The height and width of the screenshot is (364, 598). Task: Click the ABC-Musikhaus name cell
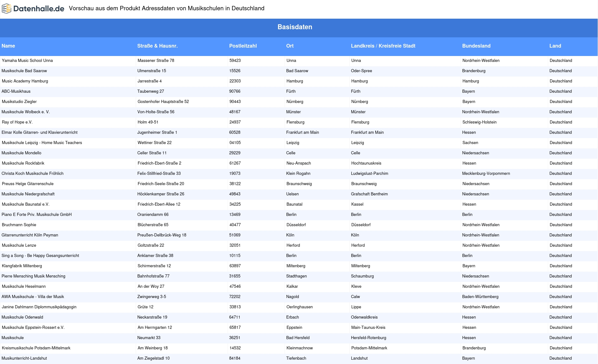click(16, 91)
